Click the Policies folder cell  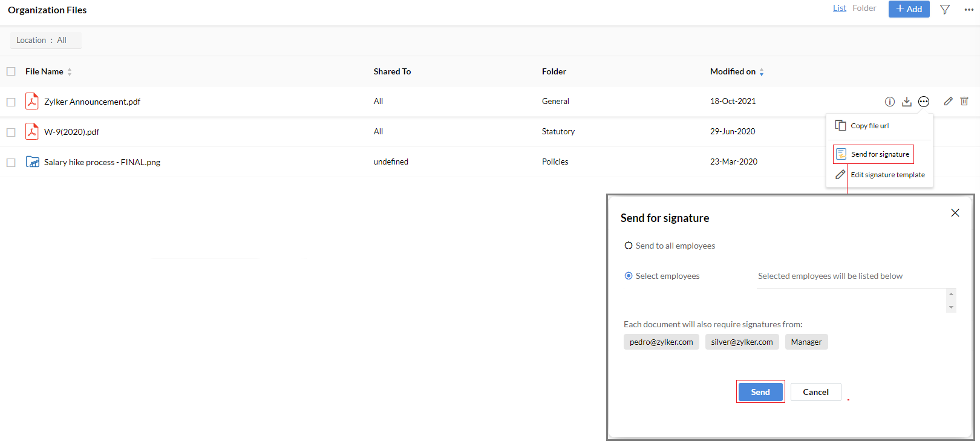[555, 162]
